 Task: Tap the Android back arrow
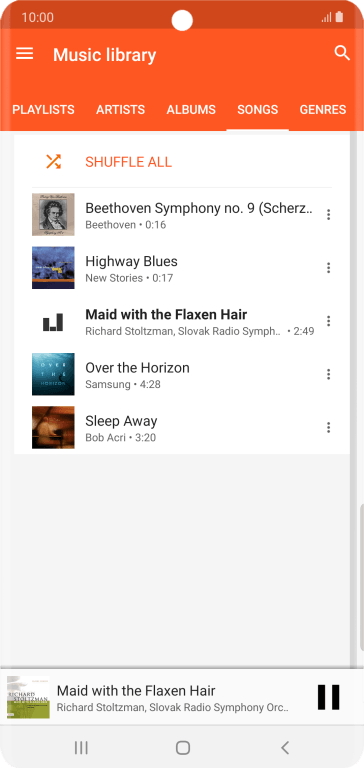285,747
